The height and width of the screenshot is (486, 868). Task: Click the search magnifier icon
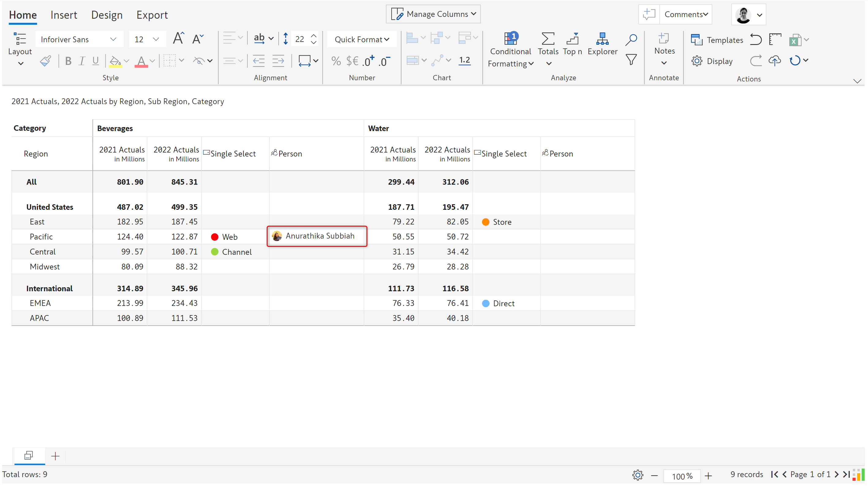click(x=631, y=40)
